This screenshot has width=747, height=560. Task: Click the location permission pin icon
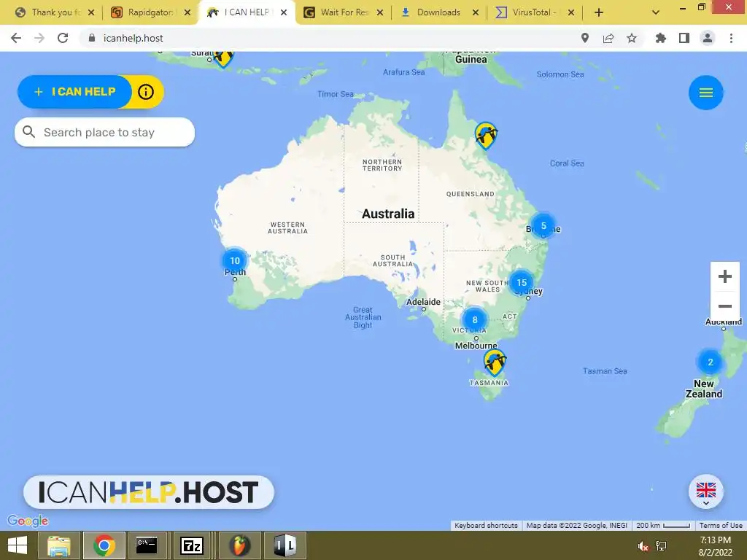tap(585, 38)
